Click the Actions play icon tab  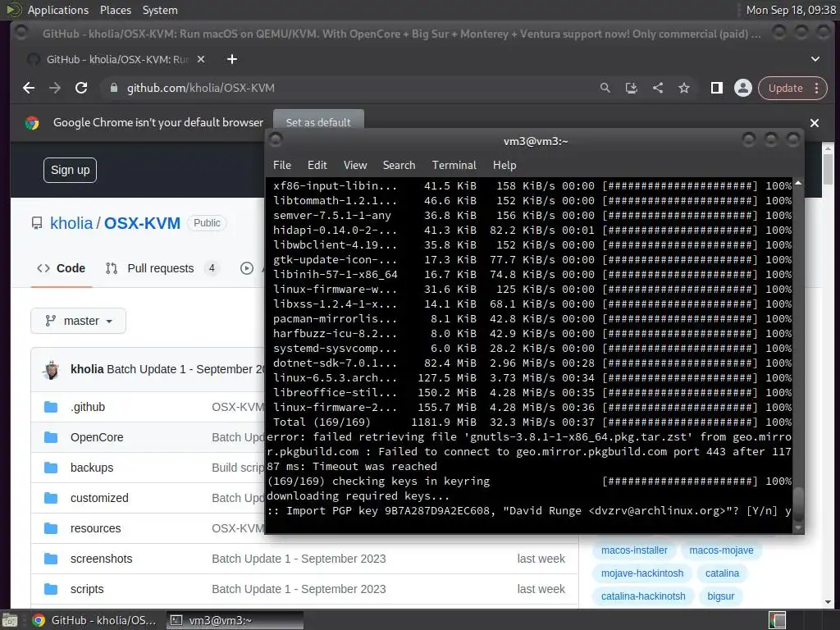[x=246, y=268]
